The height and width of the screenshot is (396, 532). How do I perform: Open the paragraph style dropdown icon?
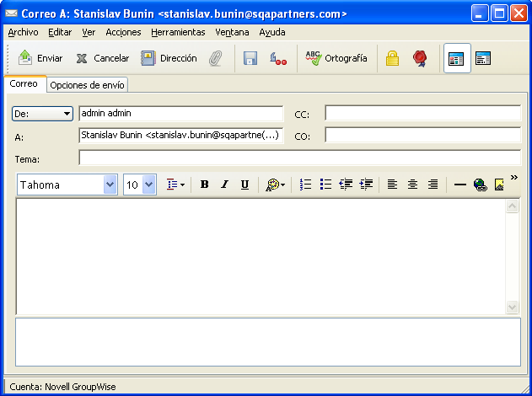click(175, 185)
